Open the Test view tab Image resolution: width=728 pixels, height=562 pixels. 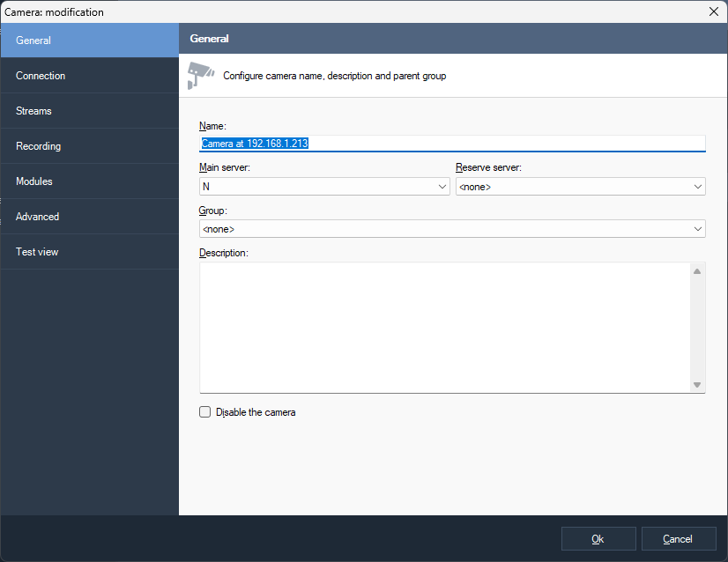89,252
